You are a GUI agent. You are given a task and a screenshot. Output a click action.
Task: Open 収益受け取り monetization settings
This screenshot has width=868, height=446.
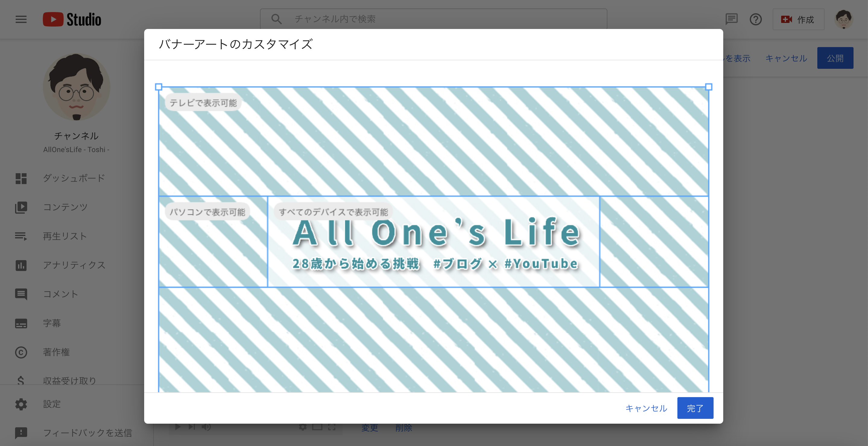[70, 380]
